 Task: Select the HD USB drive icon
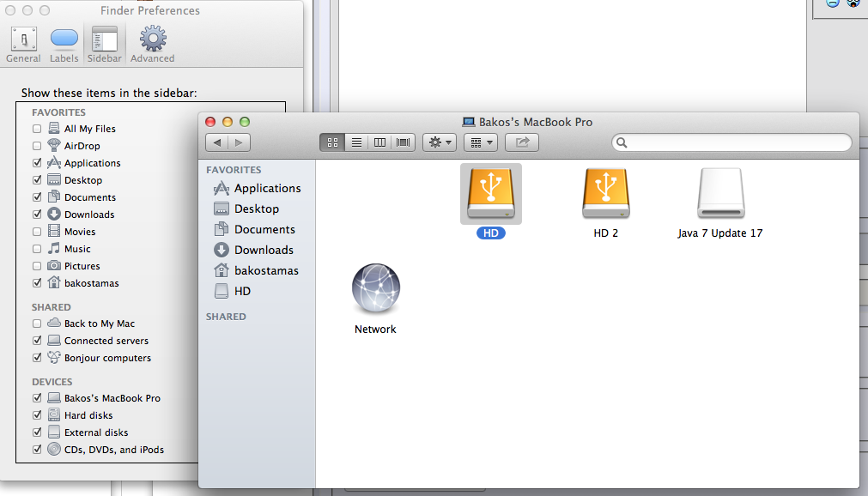click(491, 194)
